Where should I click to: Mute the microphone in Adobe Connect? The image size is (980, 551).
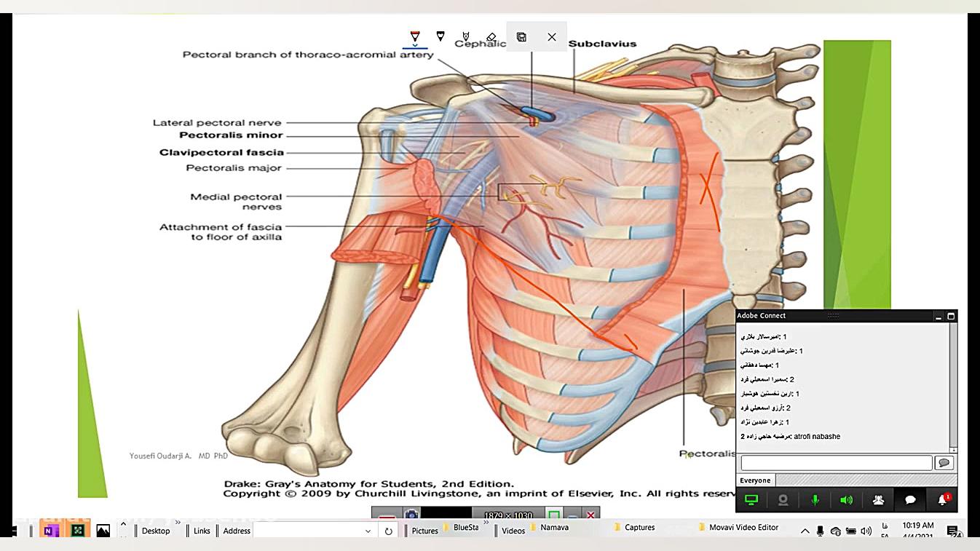tap(815, 500)
